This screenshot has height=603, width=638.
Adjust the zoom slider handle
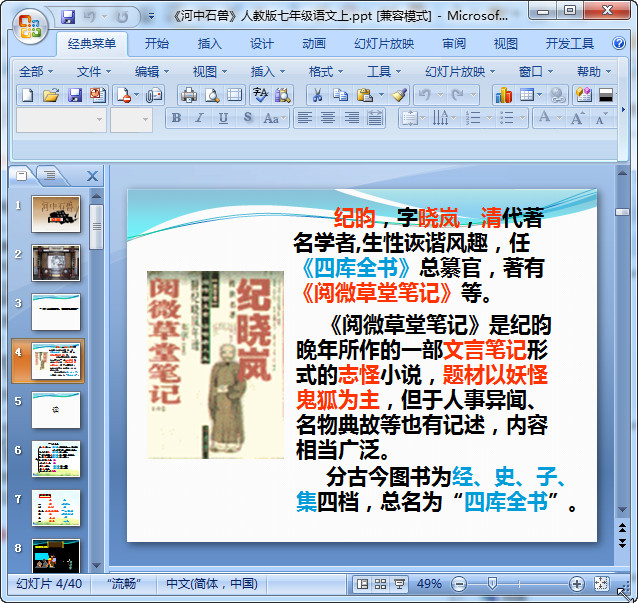pyautogui.click(x=492, y=584)
